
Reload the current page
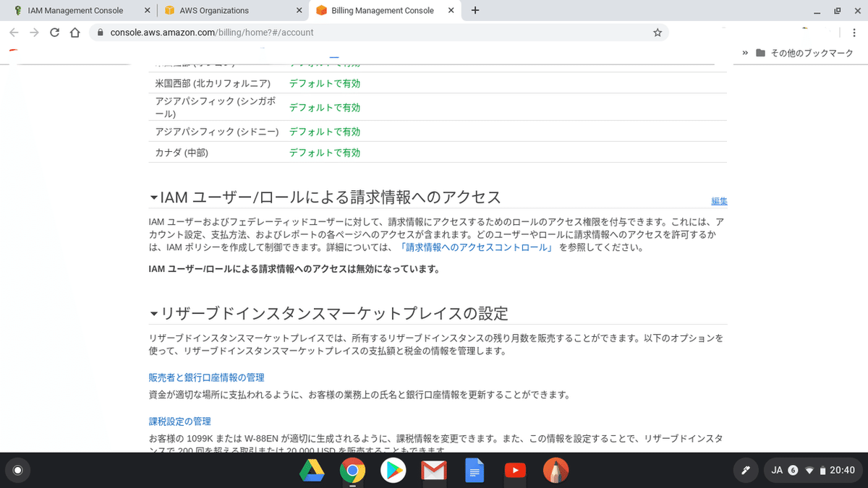pos(54,33)
